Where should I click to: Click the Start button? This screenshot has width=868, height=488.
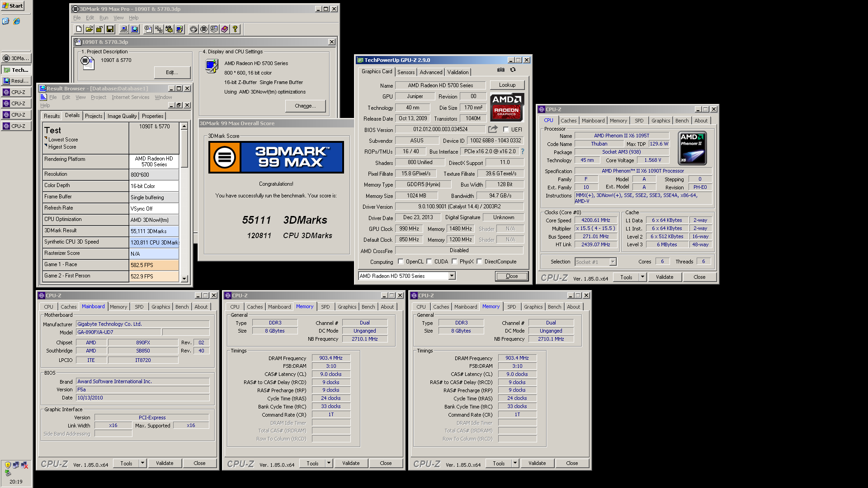click(x=13, y=5)
